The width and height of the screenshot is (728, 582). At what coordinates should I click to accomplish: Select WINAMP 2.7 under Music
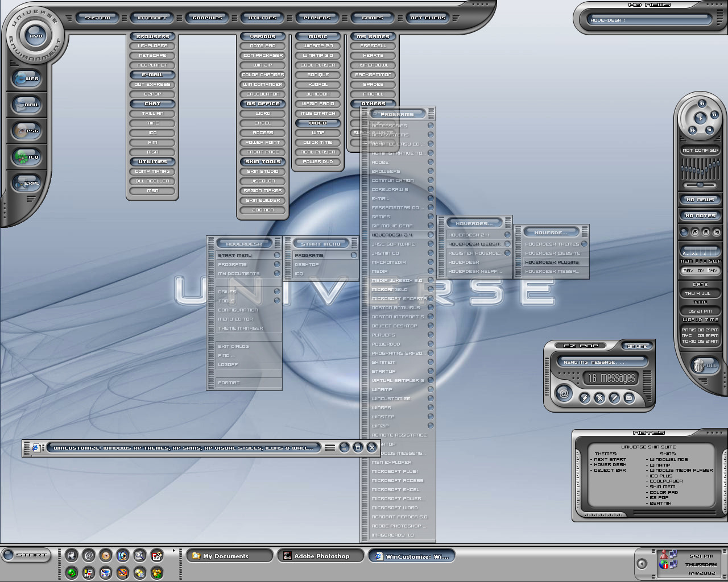(318, 45)
